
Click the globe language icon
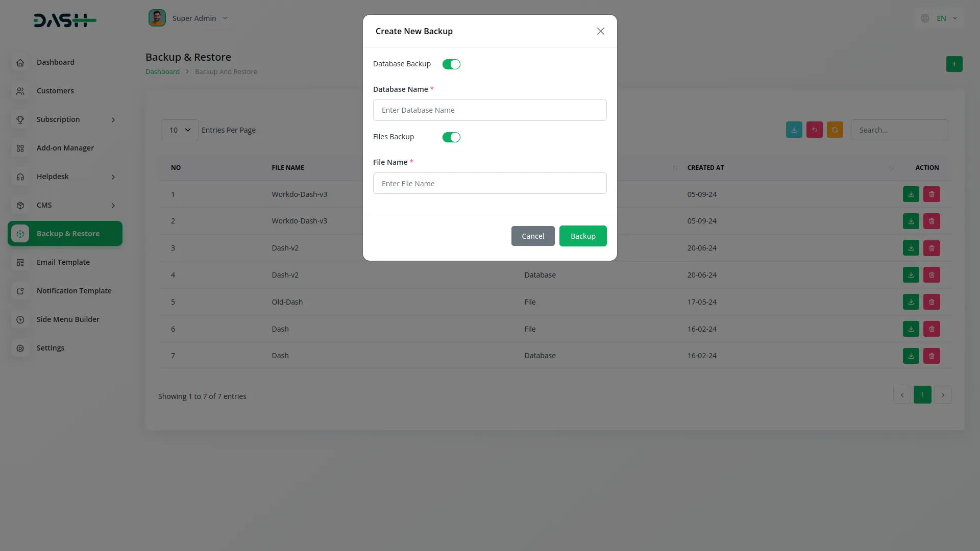[x=924, y=18]
